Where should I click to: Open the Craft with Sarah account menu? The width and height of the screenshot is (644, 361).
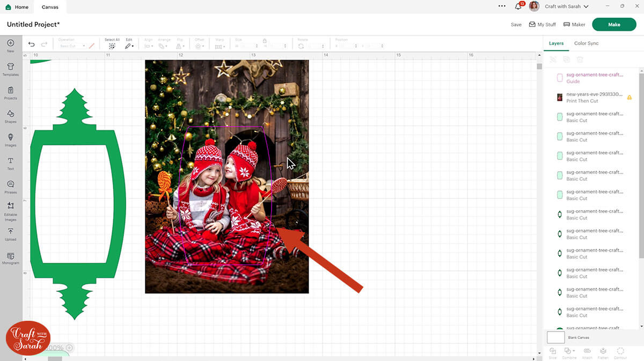pos(567,6)
